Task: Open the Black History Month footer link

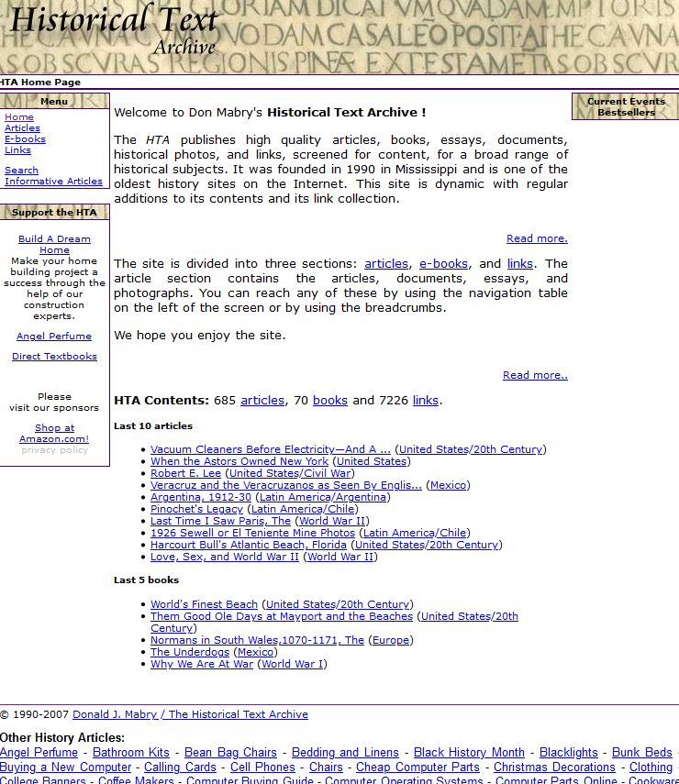Action: (469, 753)
